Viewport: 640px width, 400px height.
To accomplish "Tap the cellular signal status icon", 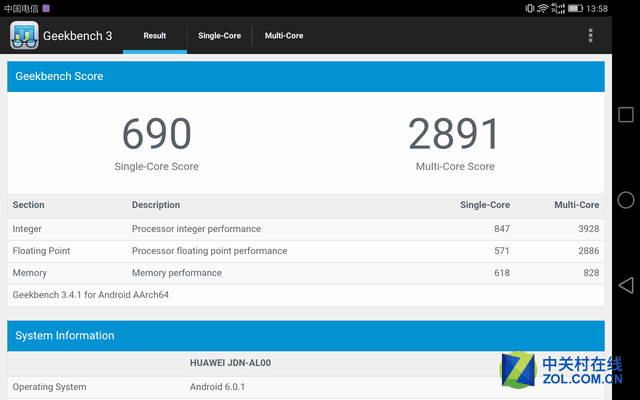I will pos(558,8).
